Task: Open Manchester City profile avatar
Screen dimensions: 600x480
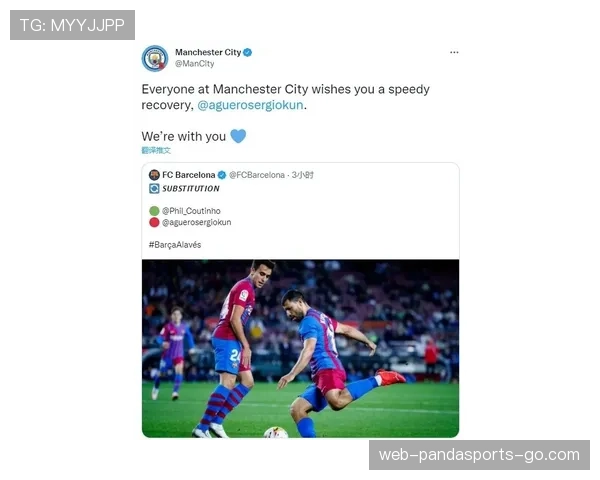Action: 155,58
